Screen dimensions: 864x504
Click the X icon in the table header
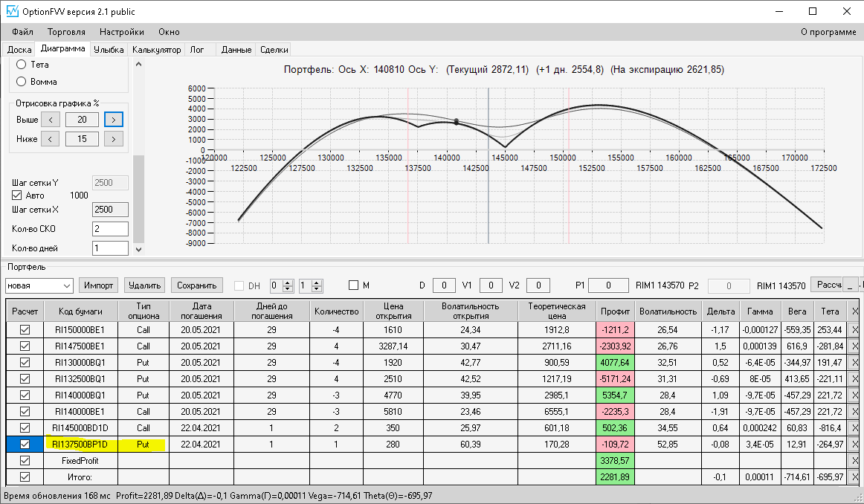click(854, 311)
